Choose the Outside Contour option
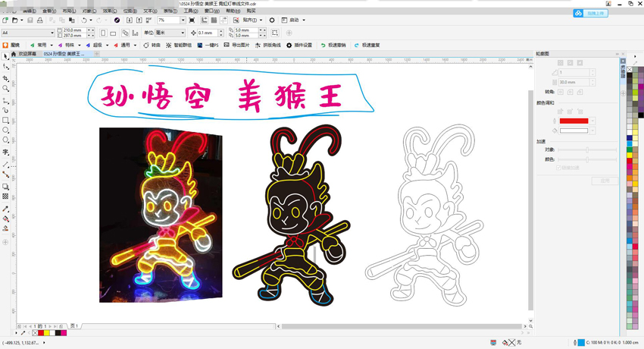This screenshot has width=644, height=349. tap(580, 63)
